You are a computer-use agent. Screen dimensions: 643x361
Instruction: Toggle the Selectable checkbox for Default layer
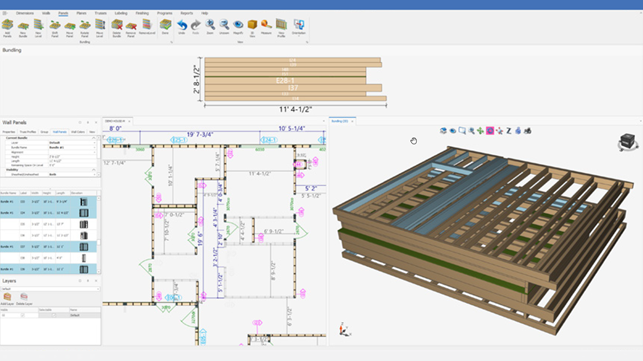53,315
